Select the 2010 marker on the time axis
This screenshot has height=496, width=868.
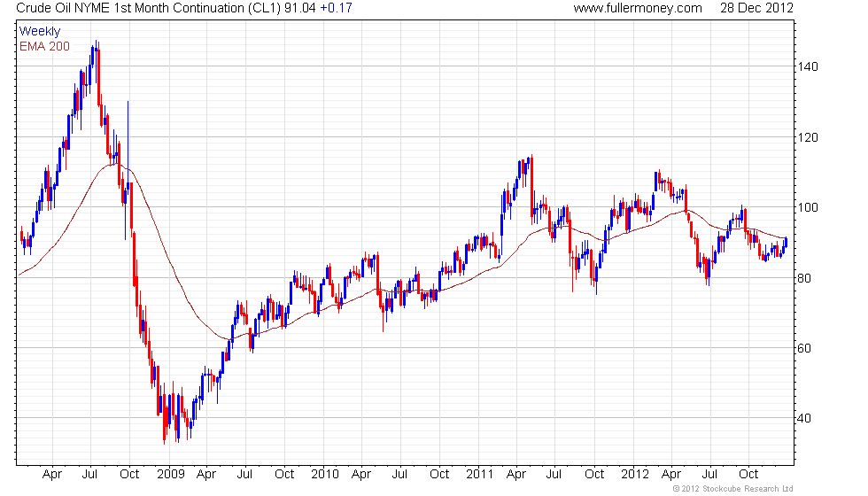[x=326, y=474]
